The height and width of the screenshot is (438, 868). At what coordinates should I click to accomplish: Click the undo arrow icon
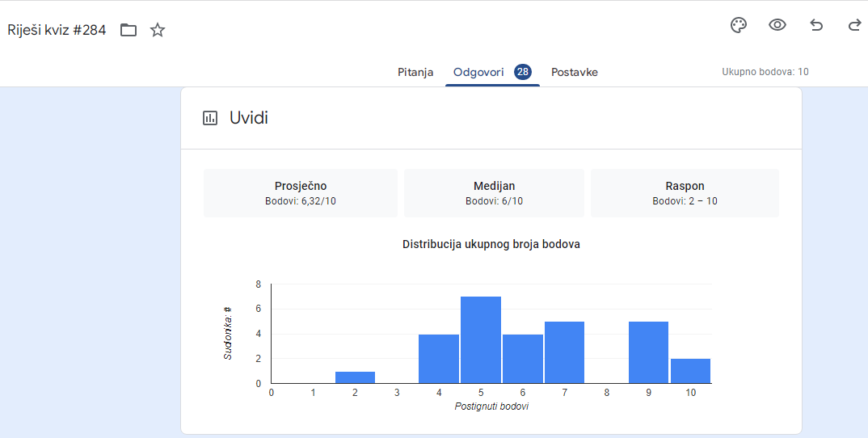[x=816, y=25]
